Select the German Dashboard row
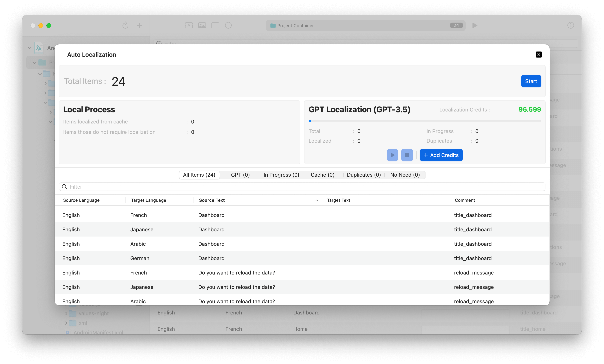Screen dimensions: 604x364 coord(302,258)
